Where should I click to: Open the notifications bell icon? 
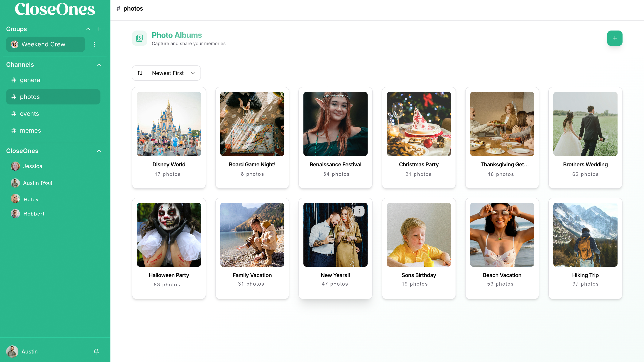pos(96,351)
